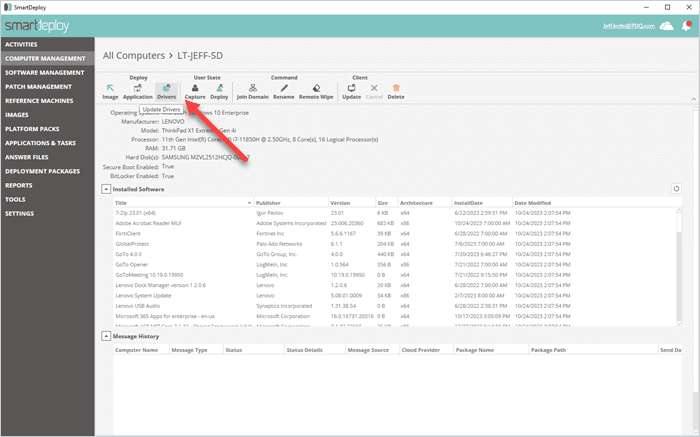Click the Cancel client icon
700x437 pixels.
[x=374, y=92]
